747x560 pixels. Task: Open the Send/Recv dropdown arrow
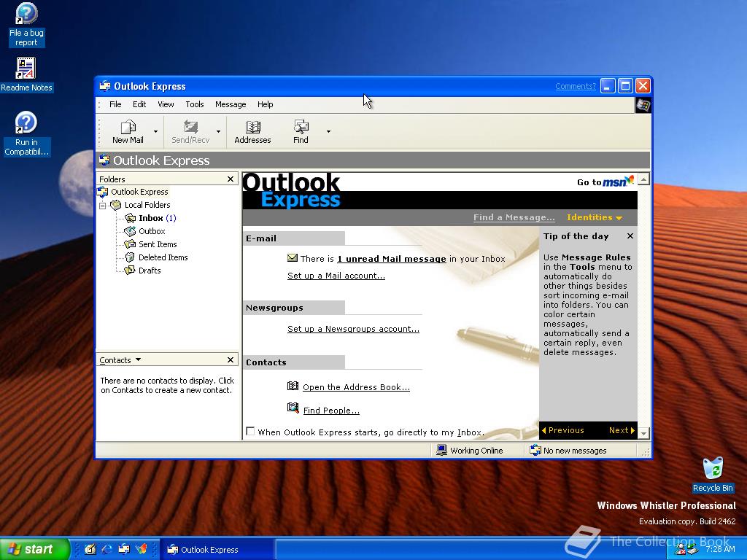click(x=218, y=131)
